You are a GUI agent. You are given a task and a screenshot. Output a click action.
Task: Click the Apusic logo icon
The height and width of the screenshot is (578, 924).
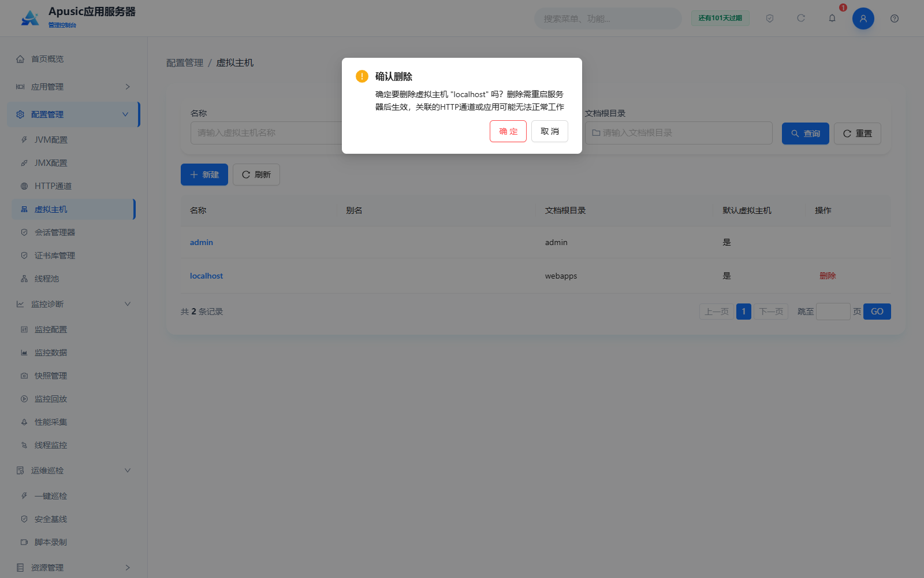tap(30, 18)
